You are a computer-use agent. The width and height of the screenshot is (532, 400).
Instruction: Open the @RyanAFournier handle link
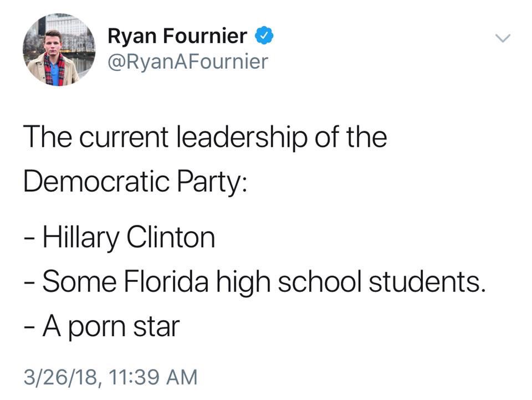(187, 61)
